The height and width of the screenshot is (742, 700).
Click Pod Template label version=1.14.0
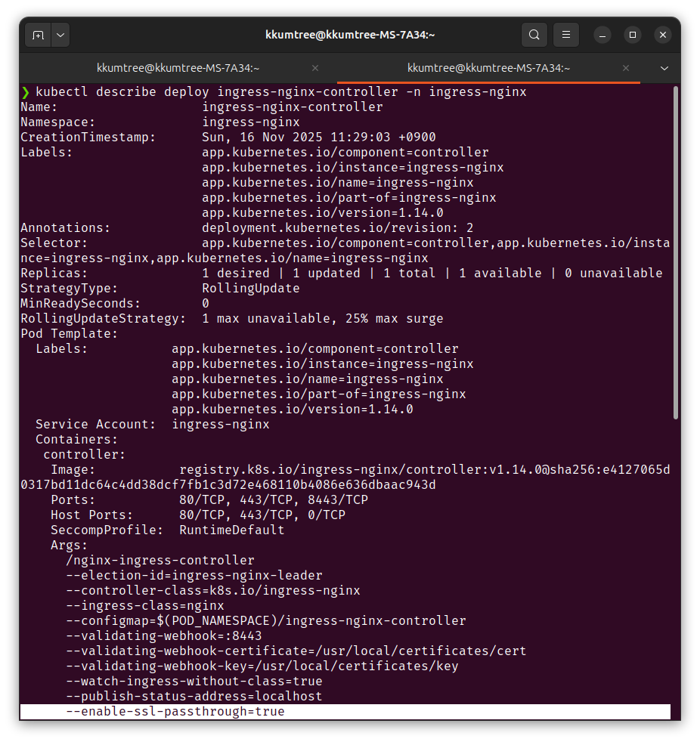(x=293, y=409)
